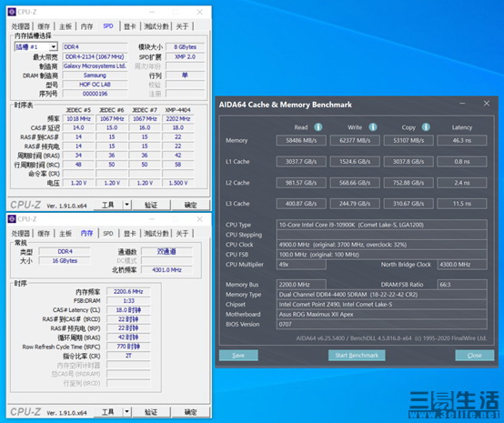Screen dimensions: 504x423
Task: Click the 确定 button in top CPU-Z
Action: (190, 205)
